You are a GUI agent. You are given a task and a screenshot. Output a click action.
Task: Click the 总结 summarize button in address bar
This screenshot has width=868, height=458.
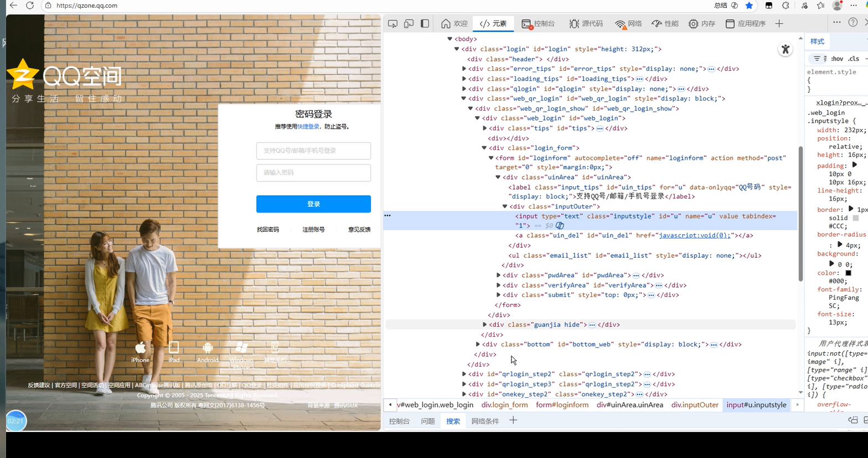pos(726,6)
